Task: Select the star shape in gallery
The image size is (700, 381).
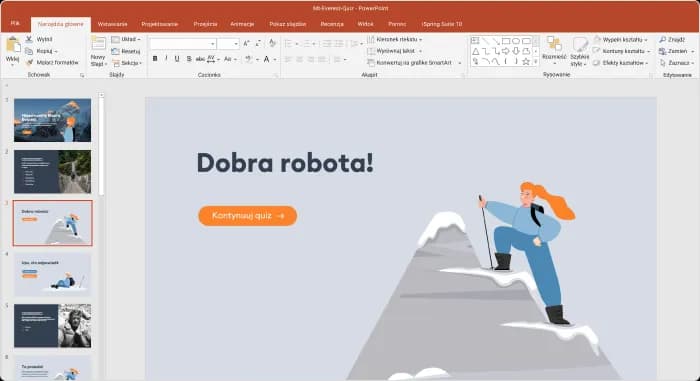Action: (526, 62)
